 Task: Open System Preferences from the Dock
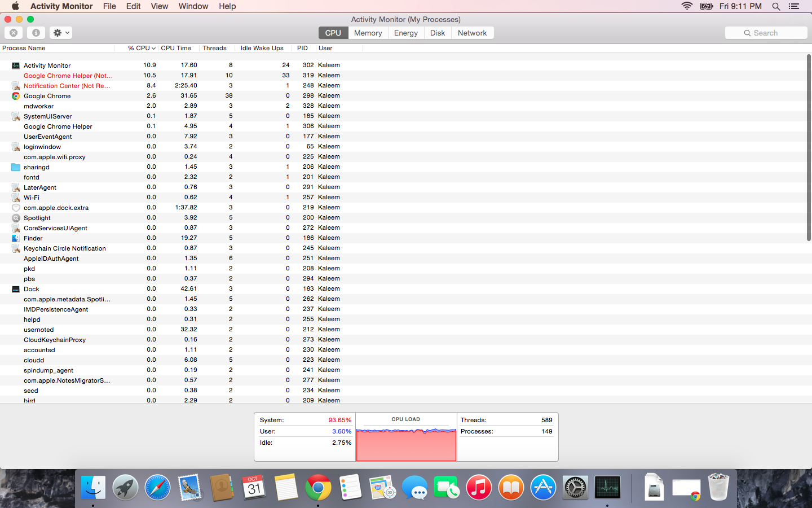[575, 487]
